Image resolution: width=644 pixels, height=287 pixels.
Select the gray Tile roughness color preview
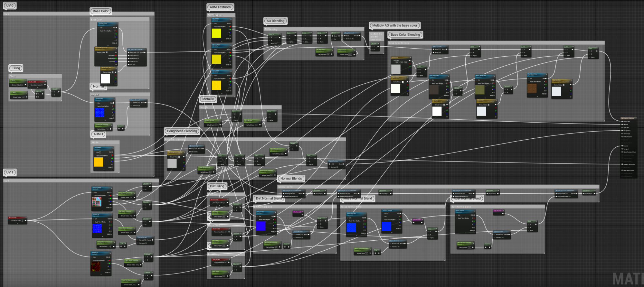click(172, 163)
